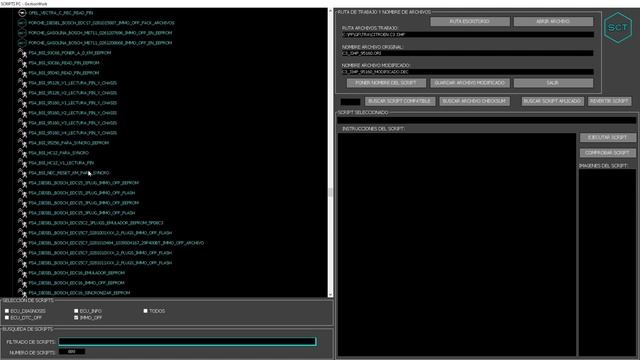
Task: Click the RUTA ARCHIVOS TRABAJO path field
Action: click(468, 35)
